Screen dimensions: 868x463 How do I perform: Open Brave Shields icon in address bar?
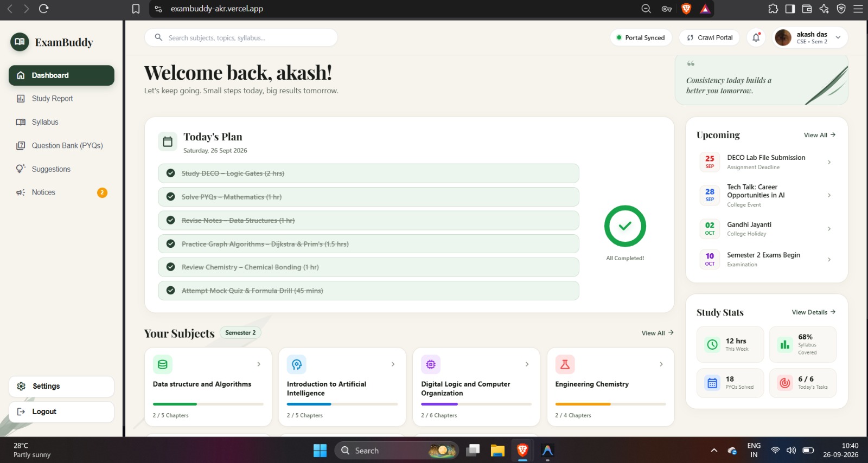click(686, 9)
